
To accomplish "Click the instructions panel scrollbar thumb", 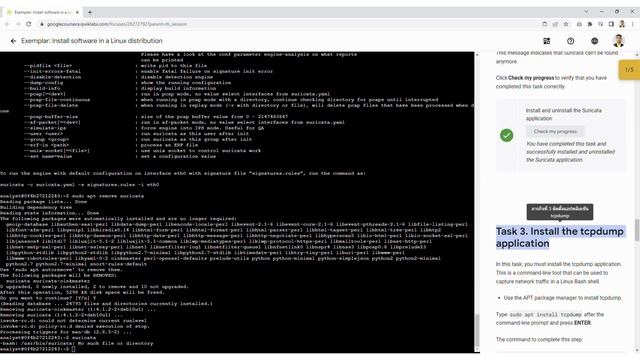I will tap(637, 230).
